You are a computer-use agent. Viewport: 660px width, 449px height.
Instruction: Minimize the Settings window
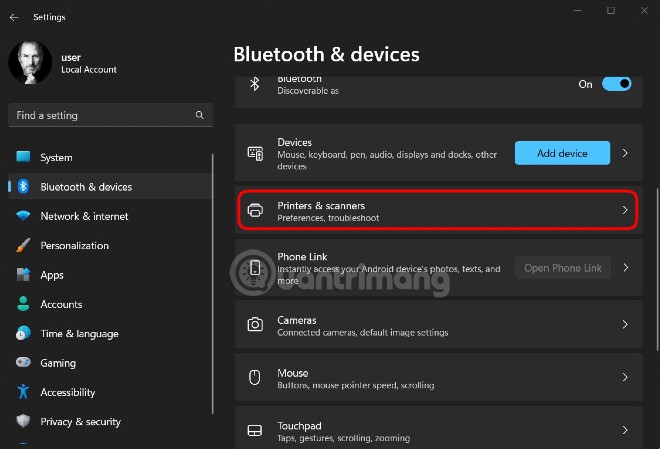(x=578, y=11)
